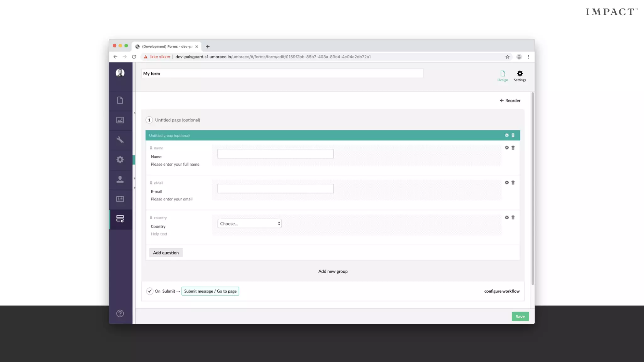Open the Content section in sidebar
644x362 pixels.
click(120, 100)
